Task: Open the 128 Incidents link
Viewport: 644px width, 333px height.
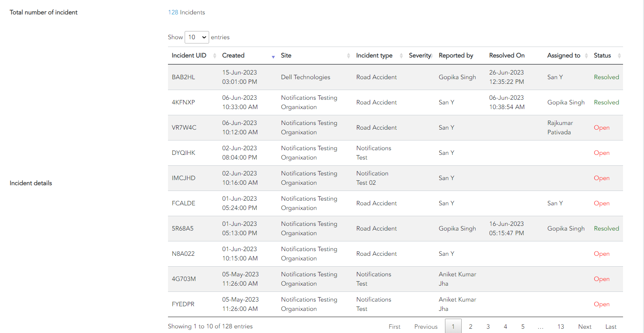Action: [x=186, y=12]
